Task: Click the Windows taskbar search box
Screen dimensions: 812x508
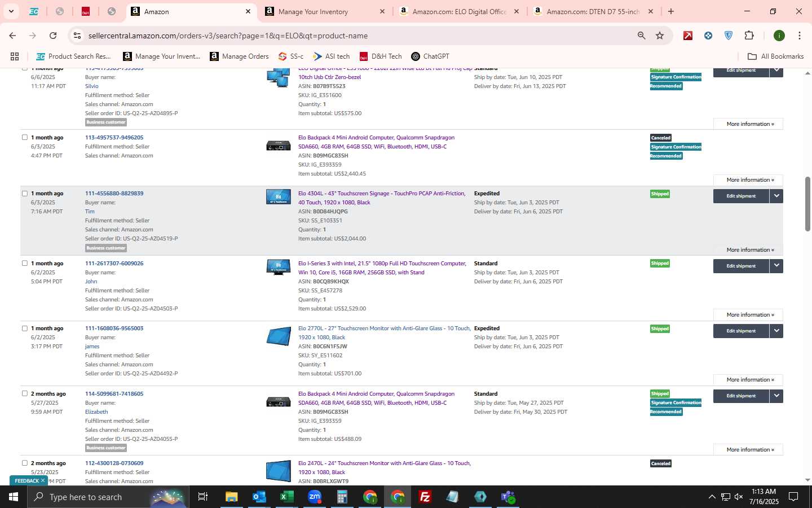Action: [107, 497]
